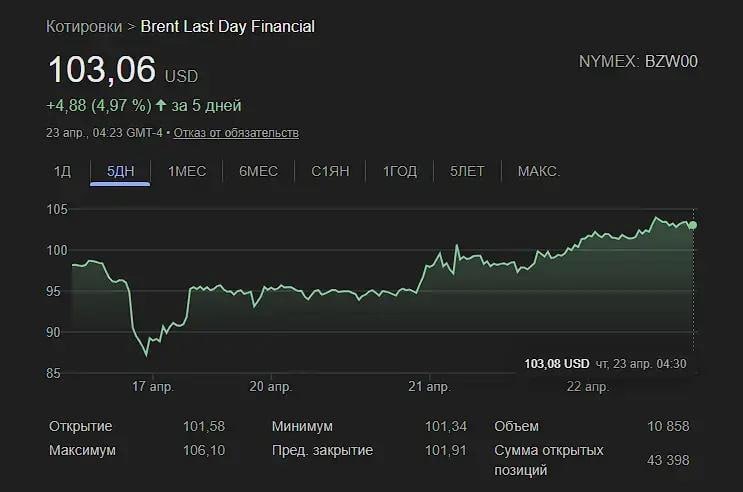Switch to the 1Д time range tab
Image resolution: width=743 pixels, height=492 pixels.
(x=62, y=172)
